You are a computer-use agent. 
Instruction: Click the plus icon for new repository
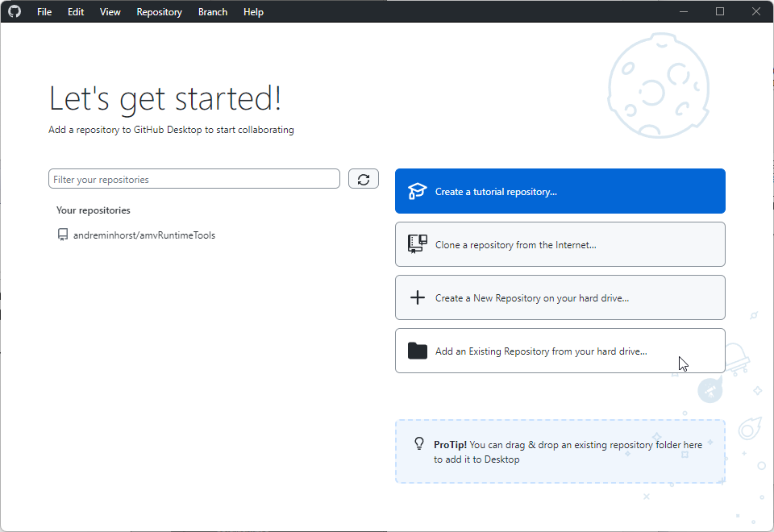(417, 297)
